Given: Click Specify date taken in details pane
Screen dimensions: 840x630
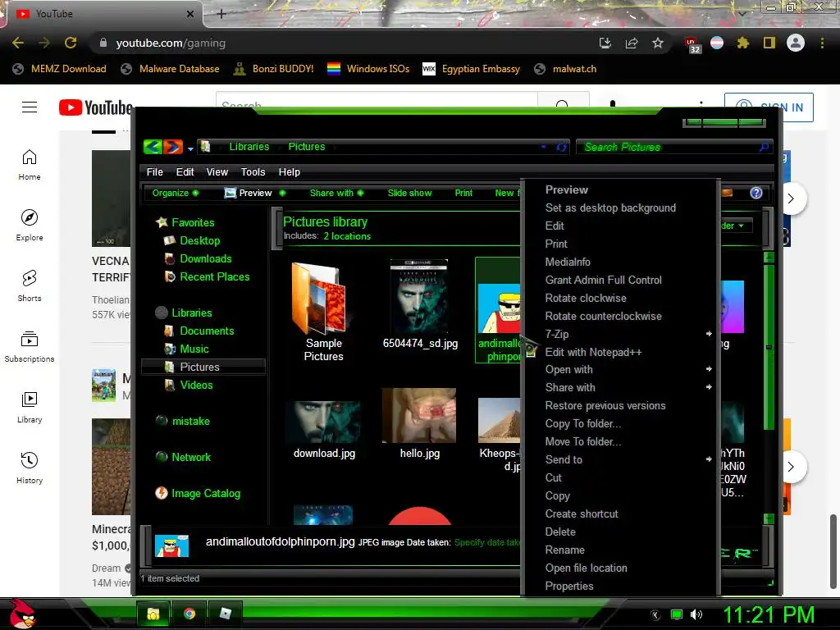Looking at the screenshot, I should click(x=487, y=542).
